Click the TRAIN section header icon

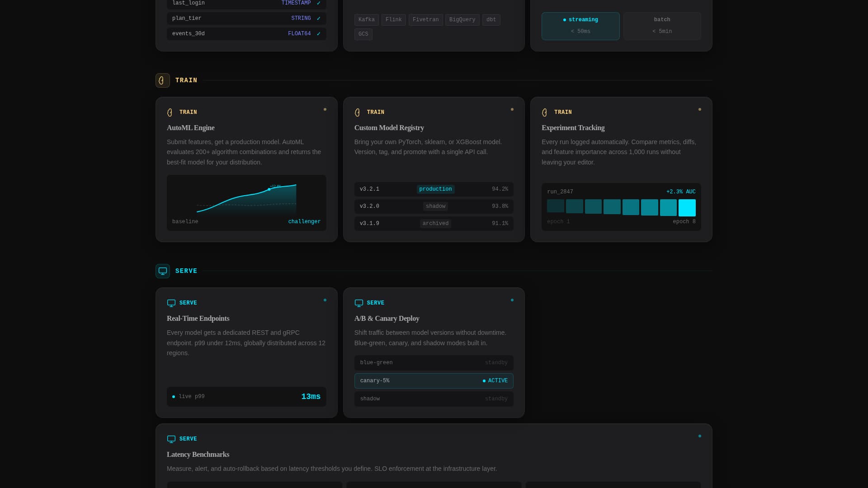click(163, 80)
